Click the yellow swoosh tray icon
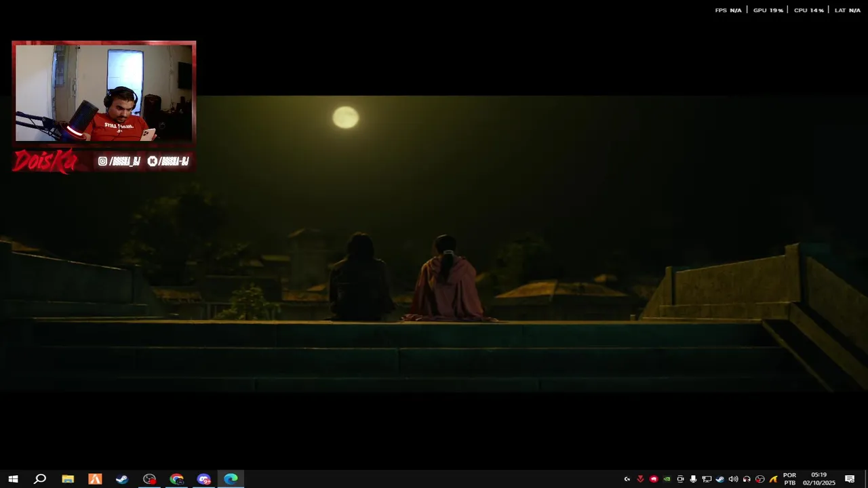The height and width of the screenshot is (488, 868). pos(773,479)
